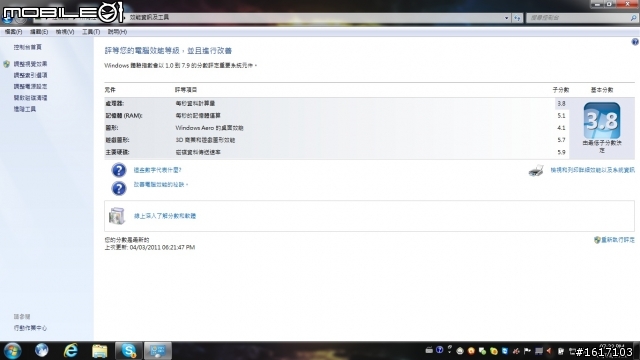This screenshot has width=640, height=360.
Task: Click question icon for what numbers mean
Action: (x=119, y=170)
